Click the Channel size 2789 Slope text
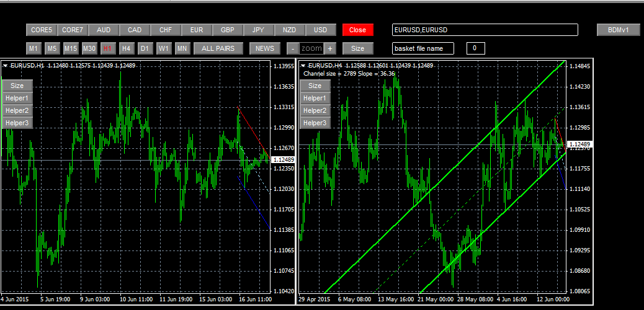 349,74
